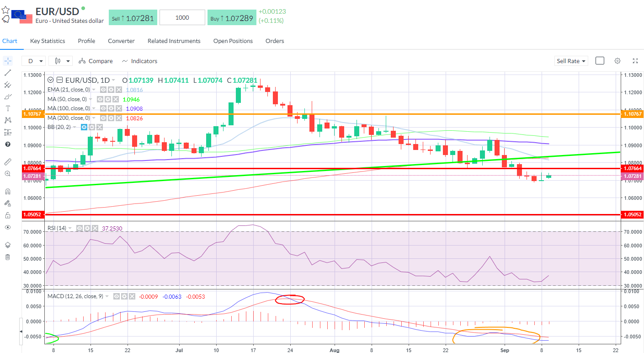
Task: Switch to the Chart tab
Action: [10, 41]
